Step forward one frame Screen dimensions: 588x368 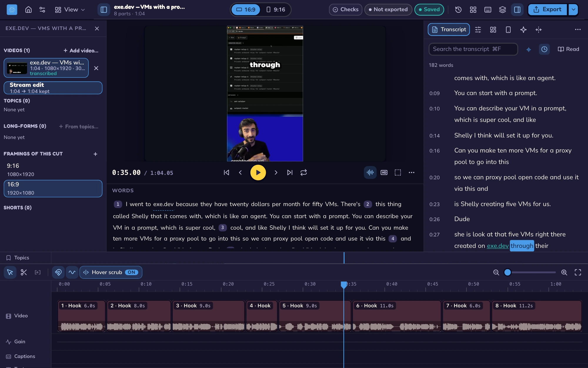coord(276,173)
